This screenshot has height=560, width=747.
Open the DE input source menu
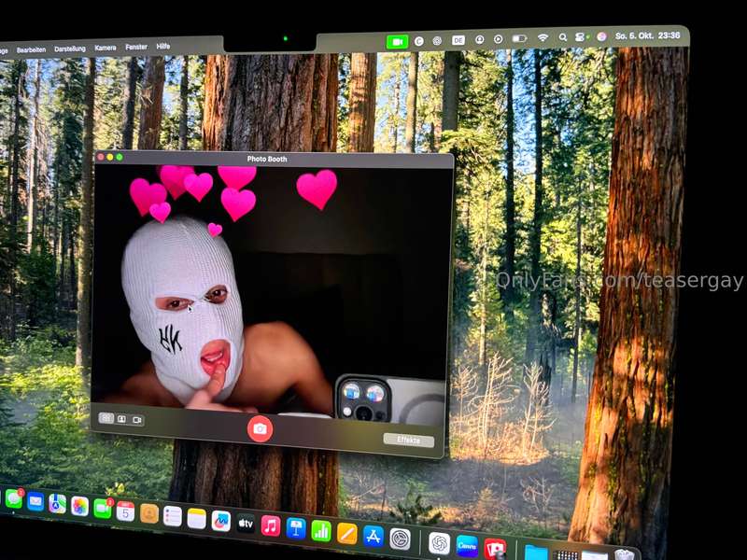coord(458,40)
